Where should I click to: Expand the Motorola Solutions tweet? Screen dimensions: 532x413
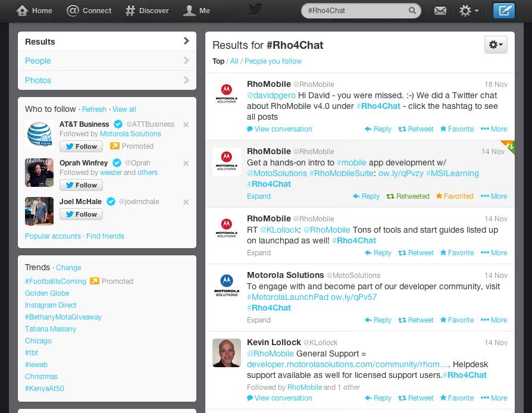(x=259, y=320)
